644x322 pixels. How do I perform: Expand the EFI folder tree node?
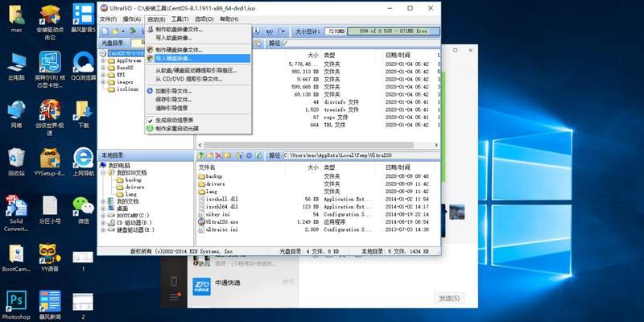click(x=103, y=75)
